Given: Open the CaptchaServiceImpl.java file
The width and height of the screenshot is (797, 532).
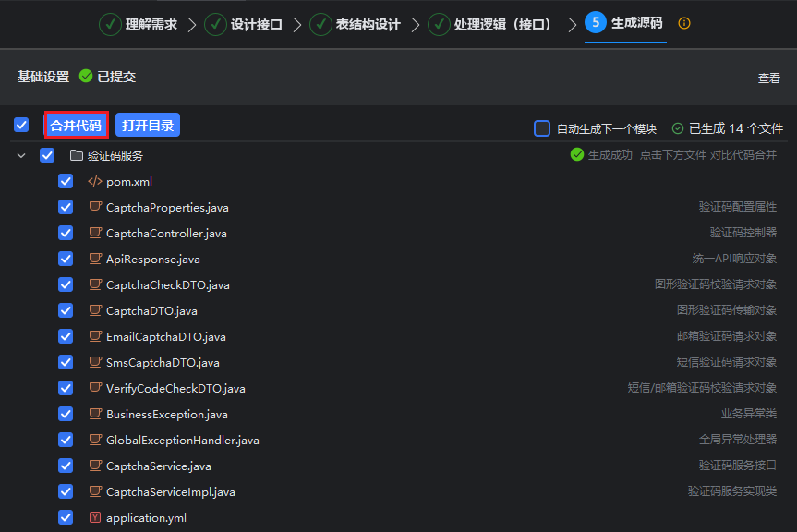Looking at the screenshot, I should pyautogui.click(x=170, y=492).
